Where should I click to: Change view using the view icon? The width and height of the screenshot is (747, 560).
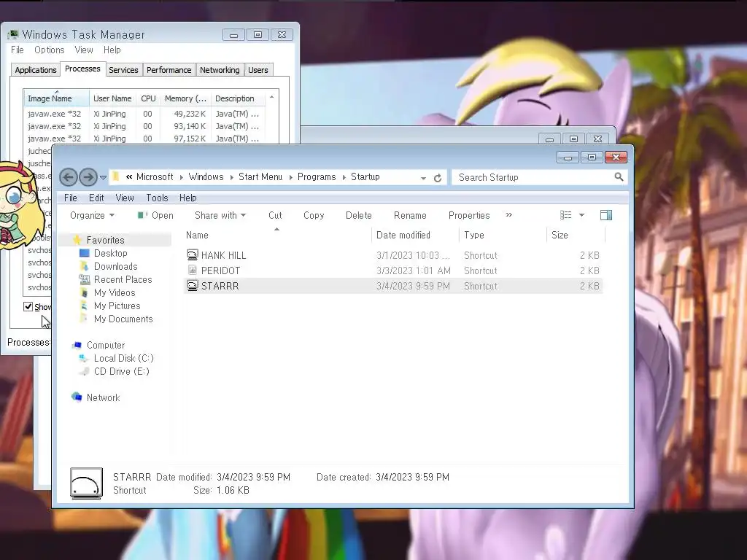point(566,215)
